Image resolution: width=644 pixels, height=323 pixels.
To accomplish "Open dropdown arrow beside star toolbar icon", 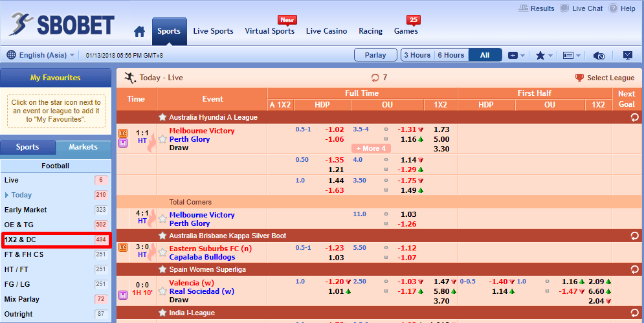I will pyautogui.click(x=550, y=56).
